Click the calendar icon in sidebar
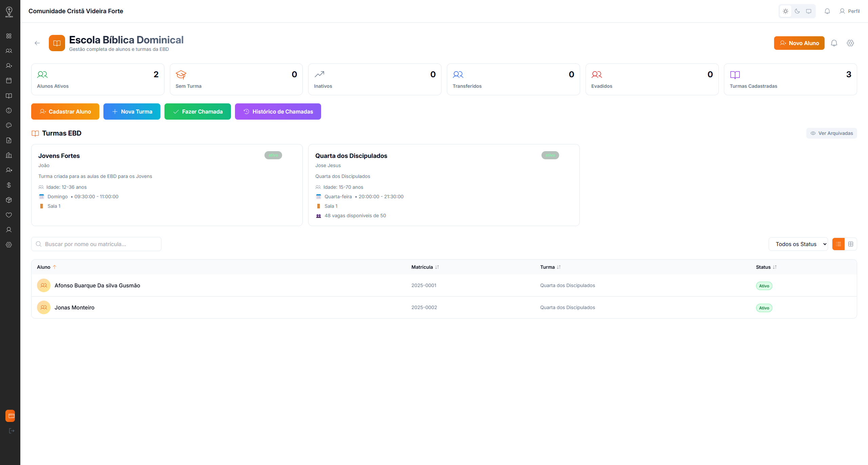Viewport: 868px width, 465px height. tap(9, 81)
